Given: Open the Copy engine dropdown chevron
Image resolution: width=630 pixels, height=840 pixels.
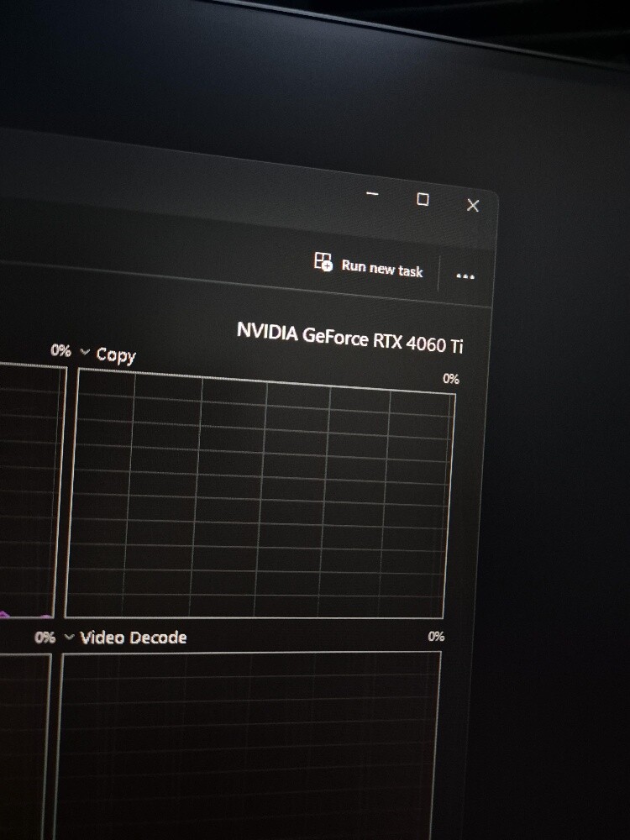Looking at the screenshot, I should click(85, 352).
